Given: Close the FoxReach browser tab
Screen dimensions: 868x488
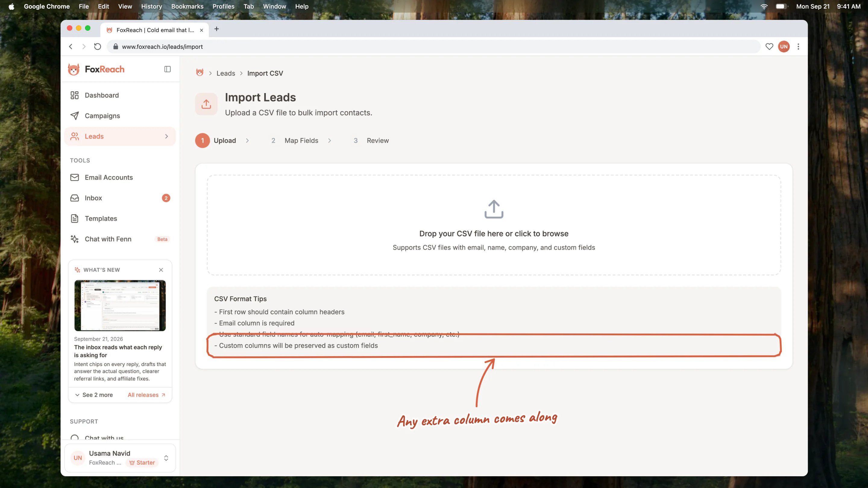Looking at the screenshot, I should (x=202, y=30).
